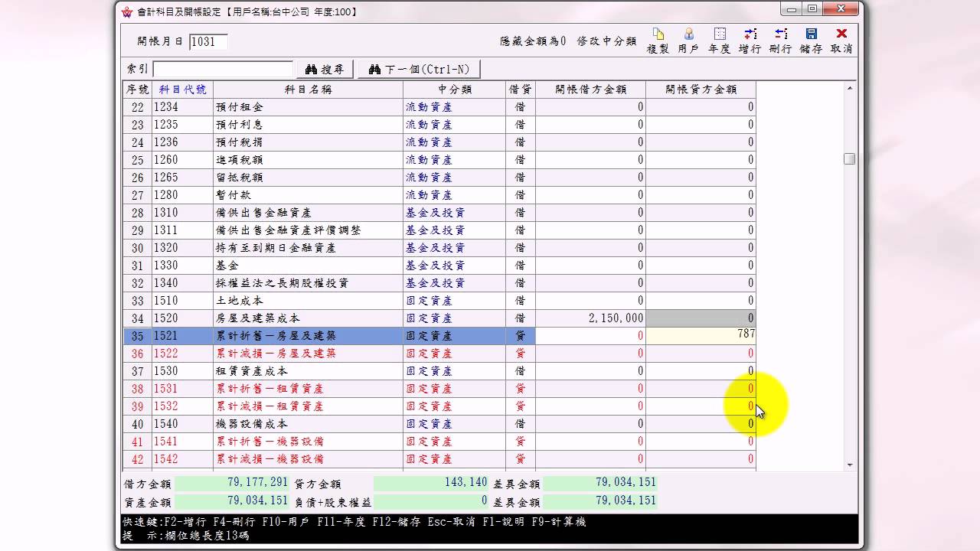The height and width of the screenshot is (551, 980).
Task: Select row 累計減損－房屋及建築
Action: (x=439, y=354)
